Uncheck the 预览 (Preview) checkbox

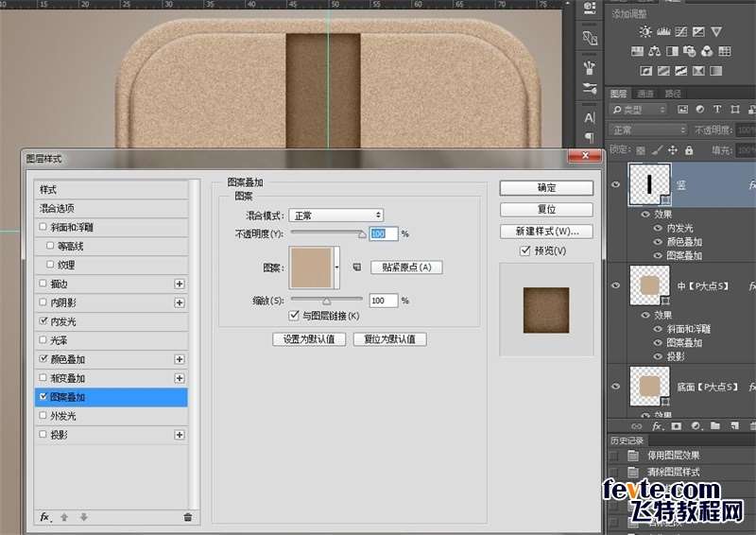pos(525,250)
